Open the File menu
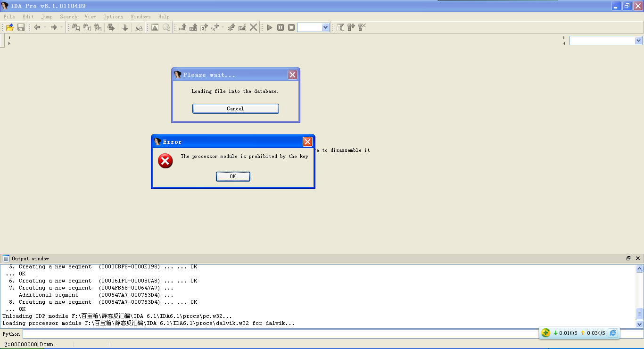 coord(9,17)
